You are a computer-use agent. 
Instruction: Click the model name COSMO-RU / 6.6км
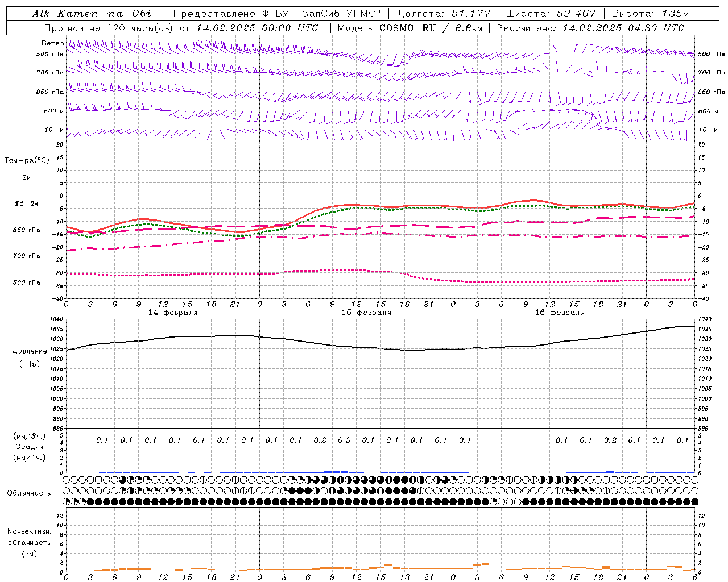pyautogui.click(x=431, y=28)
